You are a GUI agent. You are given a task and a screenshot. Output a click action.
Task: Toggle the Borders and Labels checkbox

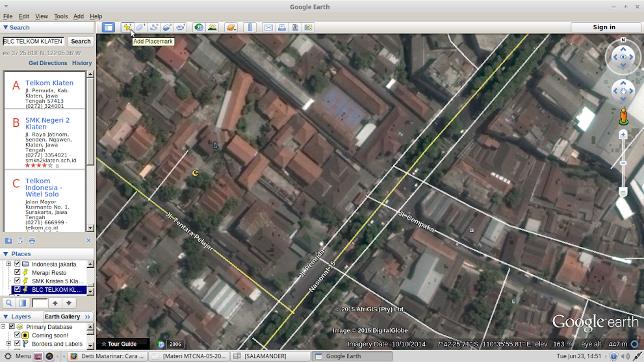[x=18, y=344]
